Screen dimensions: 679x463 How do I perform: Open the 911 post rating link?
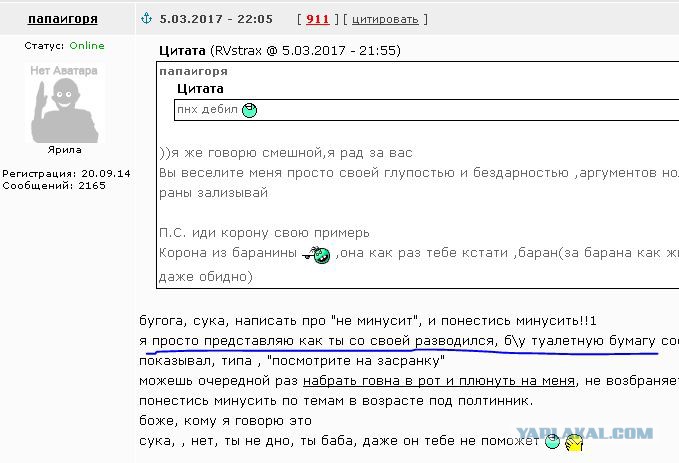point(318,19)
